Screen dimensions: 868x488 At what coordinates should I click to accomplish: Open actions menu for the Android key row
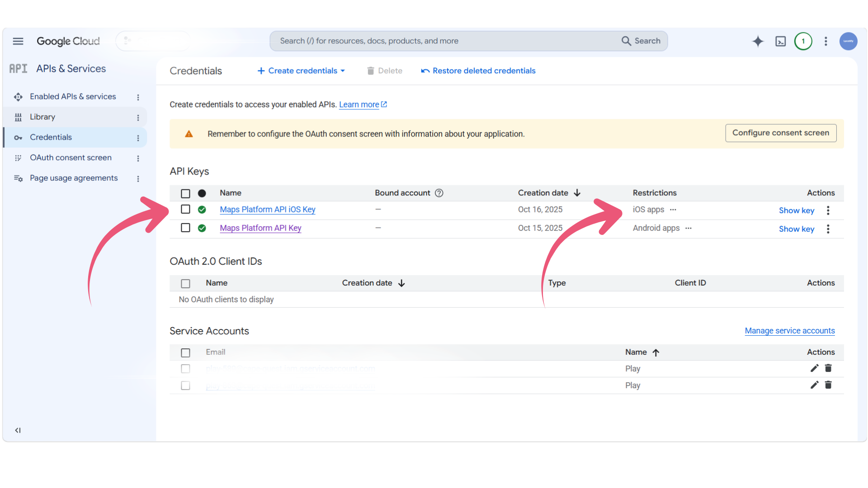[x=828, y=229]
